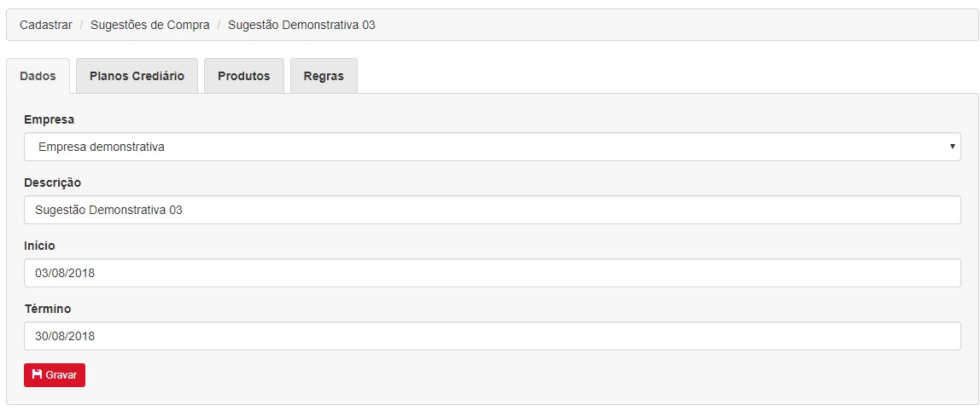Switch to the Planos Crediário tab

tap(137, 76)
